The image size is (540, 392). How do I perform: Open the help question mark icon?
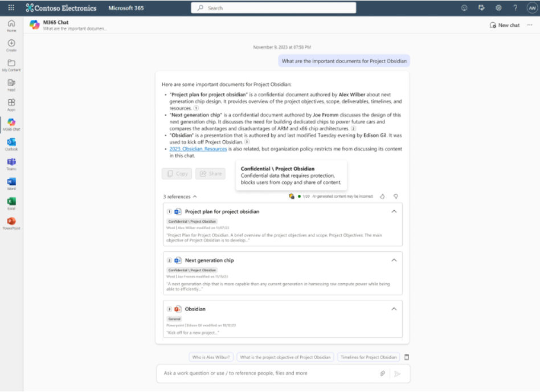click(515, 7)
